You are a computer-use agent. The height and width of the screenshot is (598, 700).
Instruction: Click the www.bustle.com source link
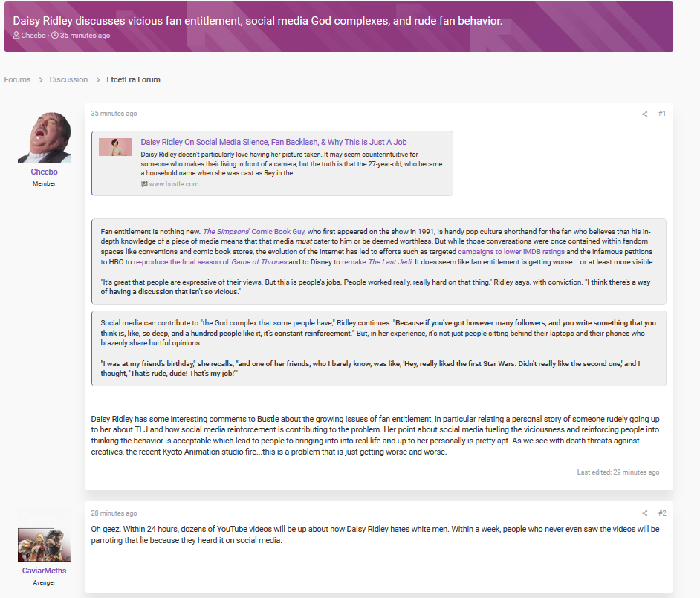(x=174, y=184)
